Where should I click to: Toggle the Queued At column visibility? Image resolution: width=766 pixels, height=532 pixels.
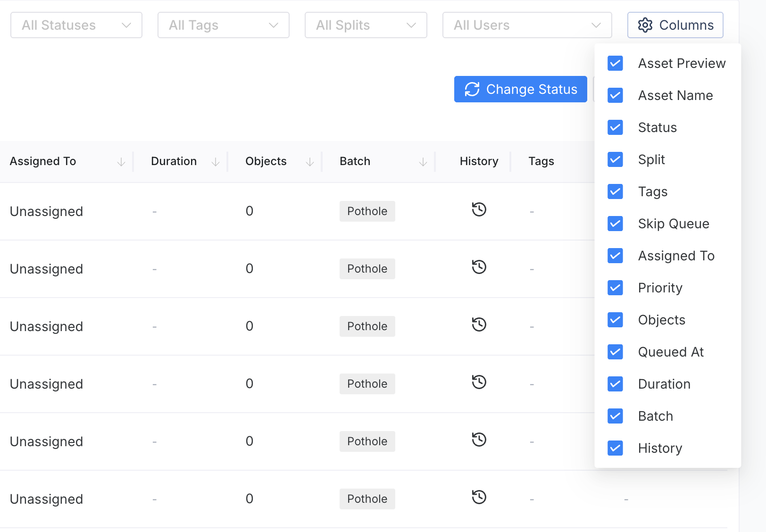click(x=615, y=352)
